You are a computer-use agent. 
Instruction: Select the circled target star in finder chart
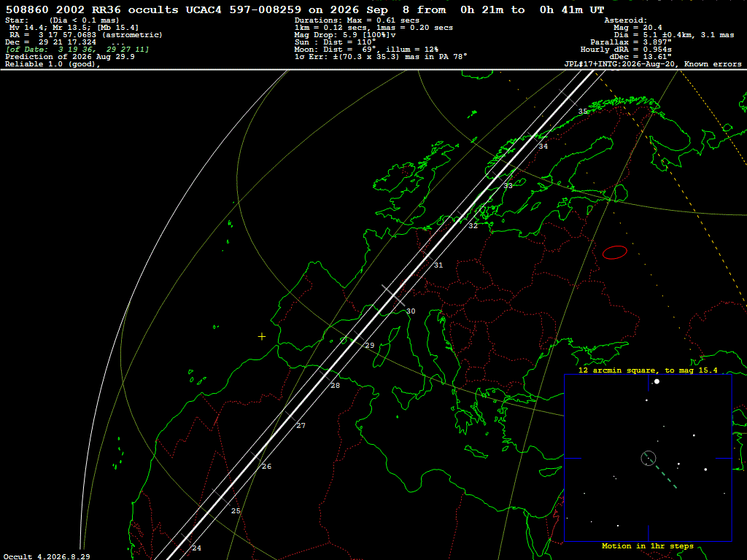(649, 458)
